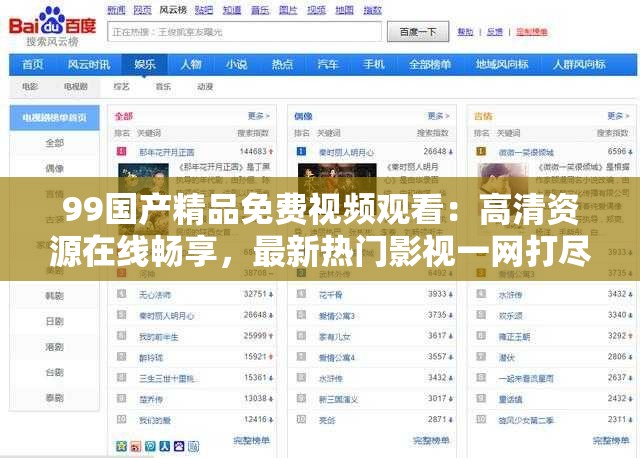The width and height of the screenshot is (640, 458).
Task: Click the search box showing 正在热搜
Action: 244,31
